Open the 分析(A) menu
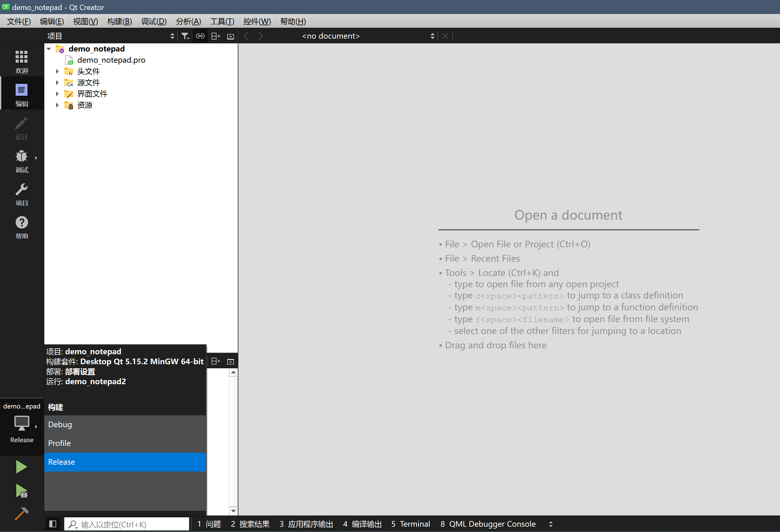The image size is (780, 532). (x=188, y=22)
